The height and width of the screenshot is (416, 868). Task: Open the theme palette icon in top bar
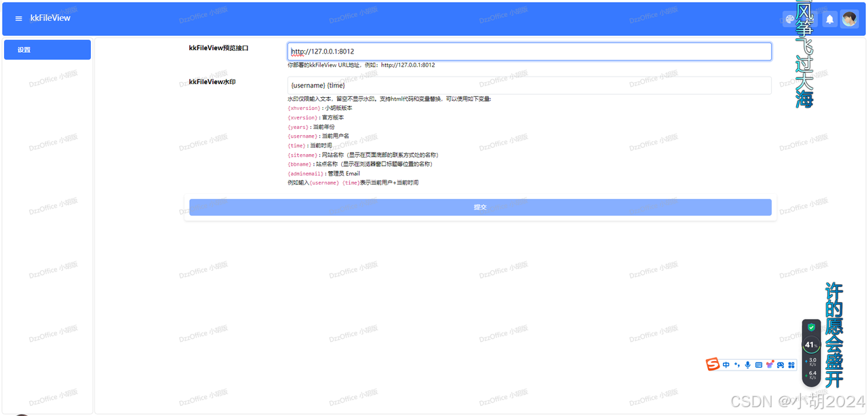pos(789,18)
